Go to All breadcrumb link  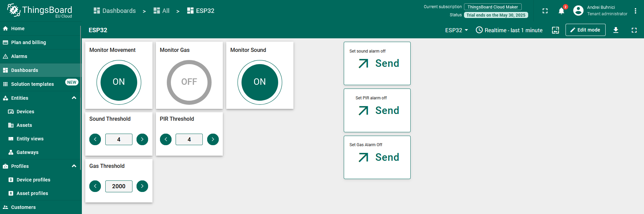[162, 11]
